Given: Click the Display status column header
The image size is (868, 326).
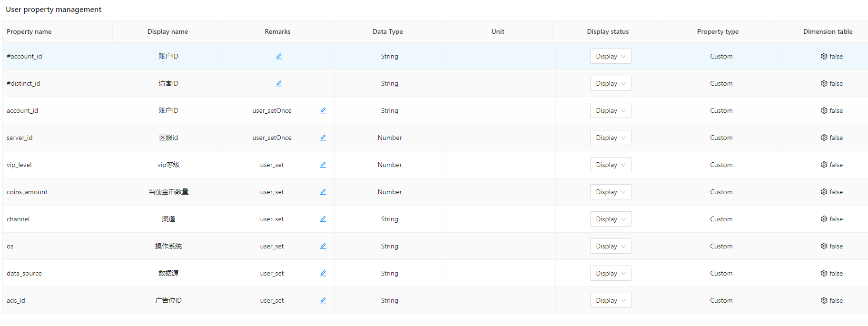Looking at the screenshot, I should click(x=608, y=31).
